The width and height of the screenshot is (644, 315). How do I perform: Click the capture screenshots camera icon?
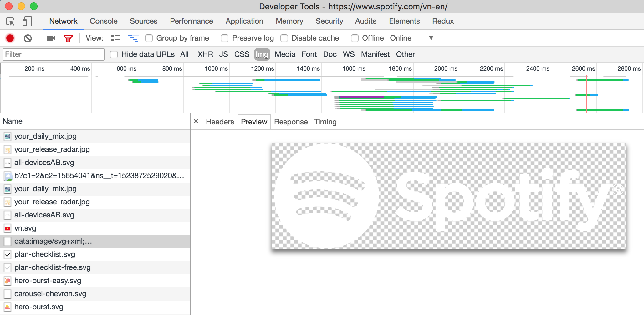(x=51, y=38)
